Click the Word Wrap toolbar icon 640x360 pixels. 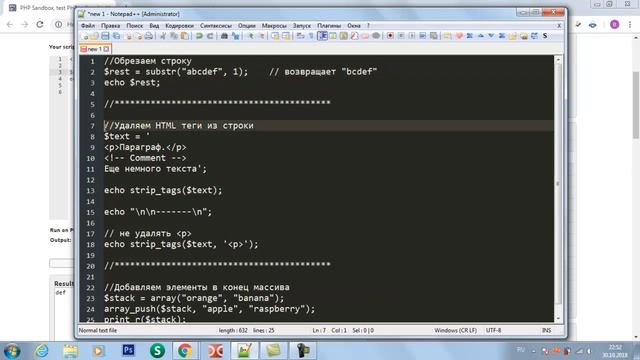(x=300, y=36)
